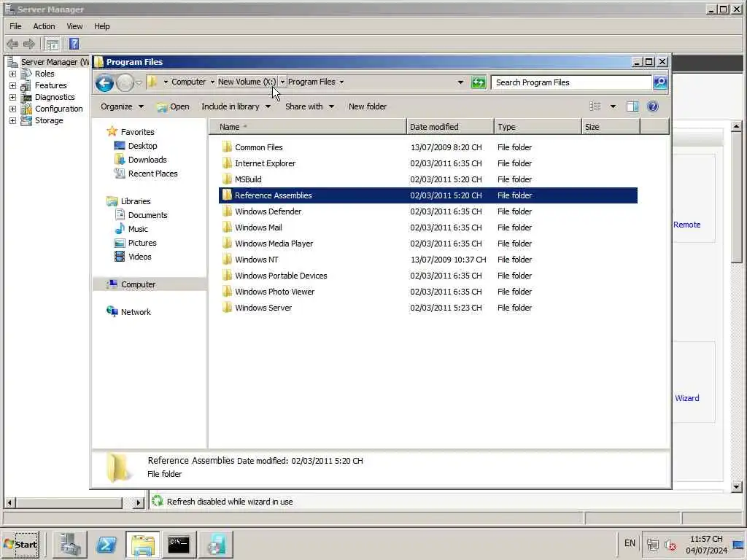This screenshot has width=747, height=560.
Task: Click the muted volume tray icon
Action: click(x=671, y=544)
